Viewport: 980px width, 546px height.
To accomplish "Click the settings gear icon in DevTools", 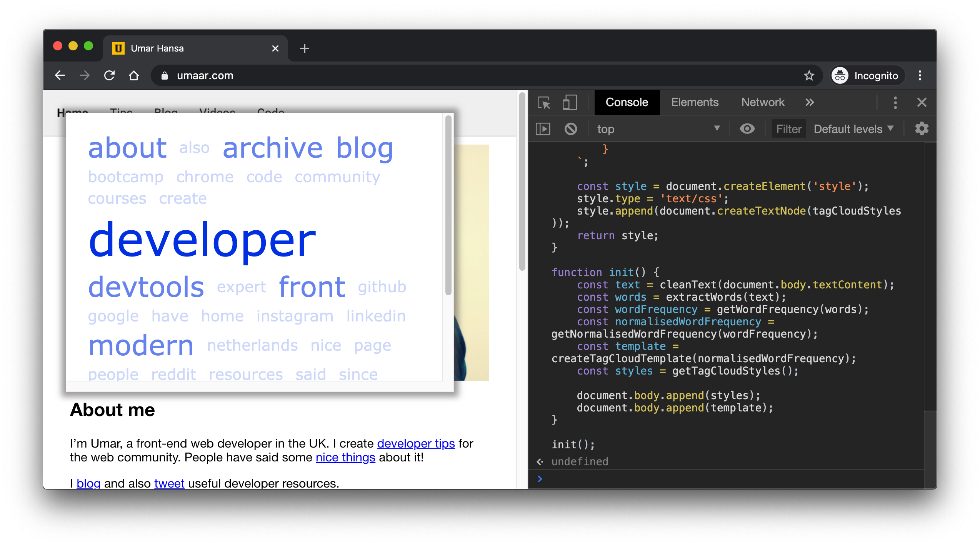I will [x=922, y=128].
